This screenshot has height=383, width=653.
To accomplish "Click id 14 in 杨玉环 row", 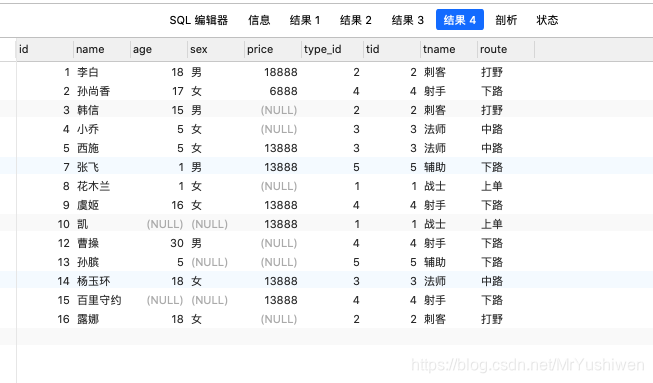I will pyautogui.click(x=63, y=281).
